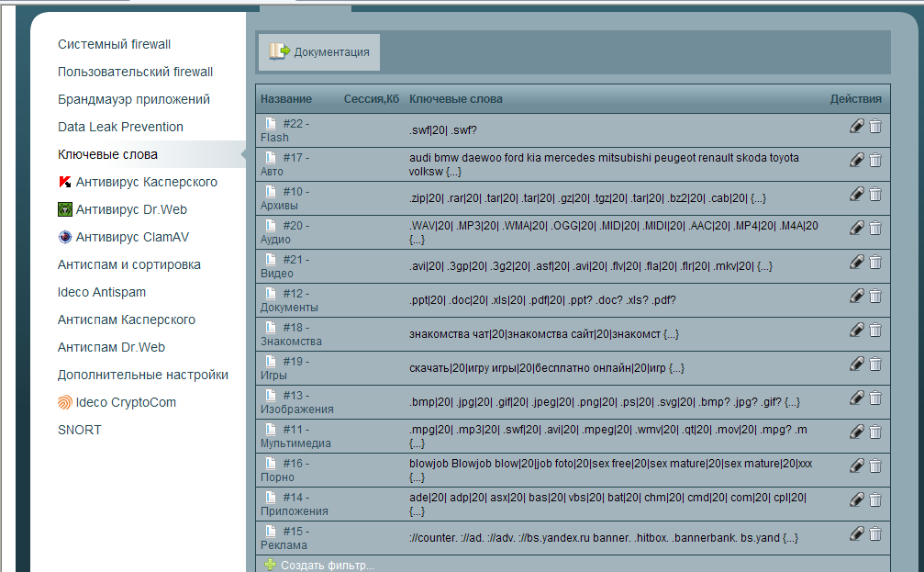Delete the #18 Знакомства filter
This screenshot has height=572, width=924.
[x=875, y=330]
